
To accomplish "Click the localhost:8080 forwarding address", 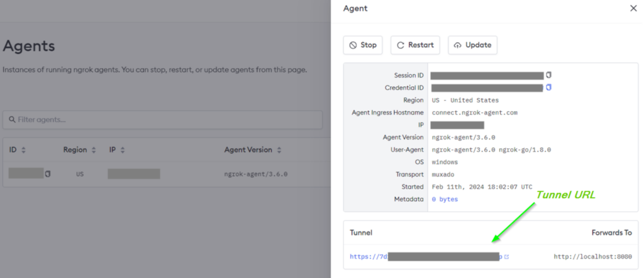I will click(x=592, y=257).
